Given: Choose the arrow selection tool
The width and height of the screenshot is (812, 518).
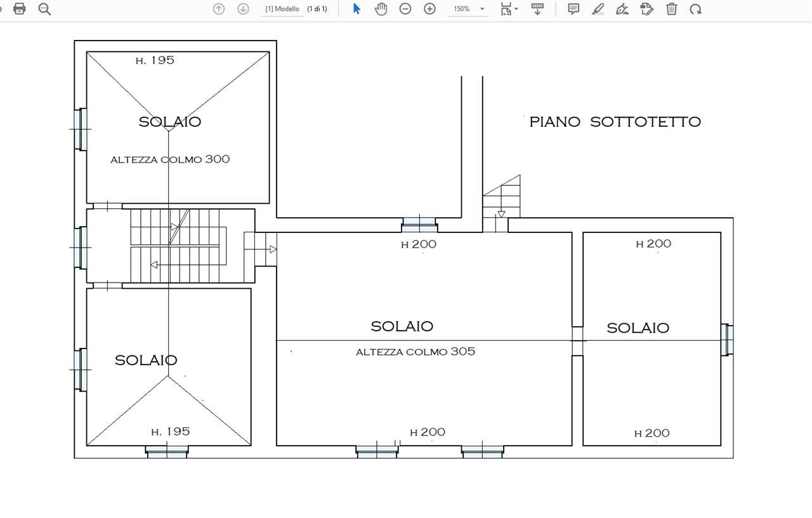Looking at the screenshot, I should [x=357, y=9].
